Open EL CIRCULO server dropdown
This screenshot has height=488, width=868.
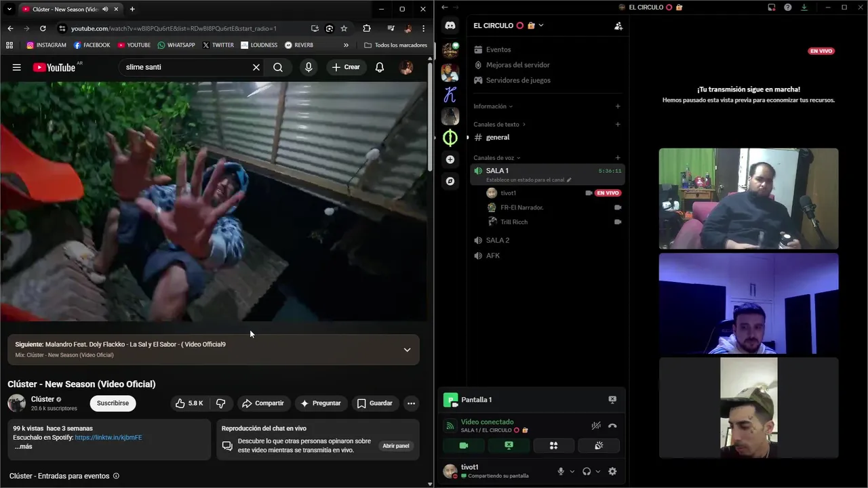coord(509,25)
